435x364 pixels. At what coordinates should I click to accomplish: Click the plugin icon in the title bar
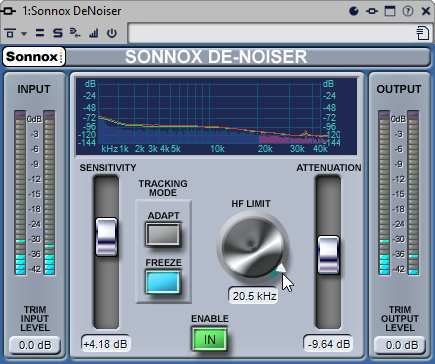(8, 11)
